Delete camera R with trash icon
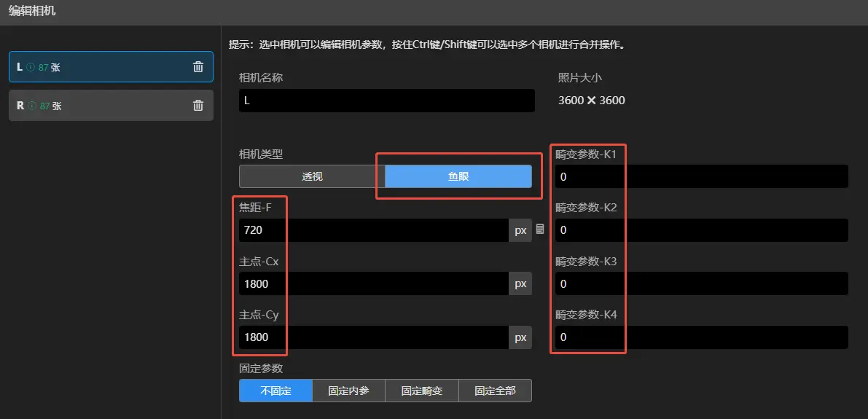 point(198,106)
